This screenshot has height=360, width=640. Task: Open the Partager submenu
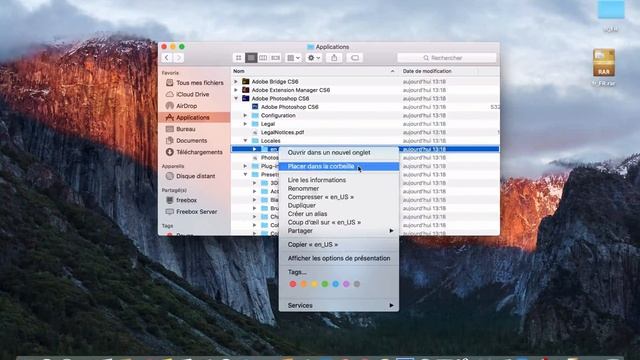pyautogui.click(x=339, y=231)
